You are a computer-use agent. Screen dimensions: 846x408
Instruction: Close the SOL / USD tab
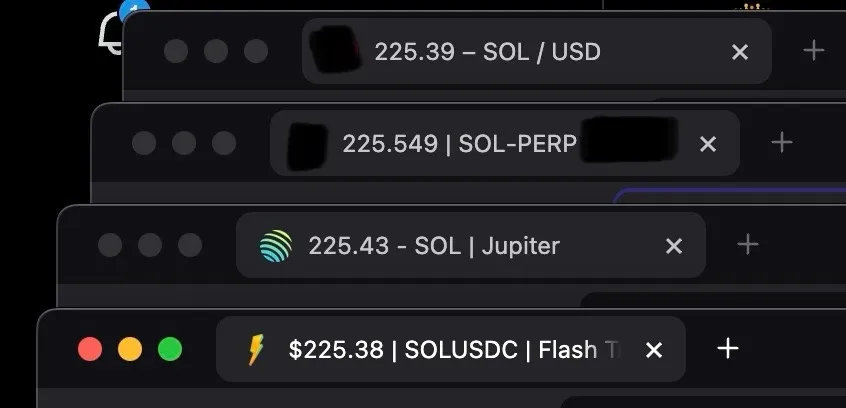[x=740, y=52]
